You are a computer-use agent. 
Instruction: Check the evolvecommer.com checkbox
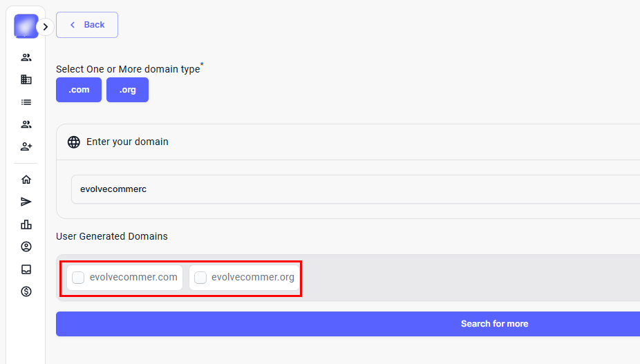[x=79, y=278]
